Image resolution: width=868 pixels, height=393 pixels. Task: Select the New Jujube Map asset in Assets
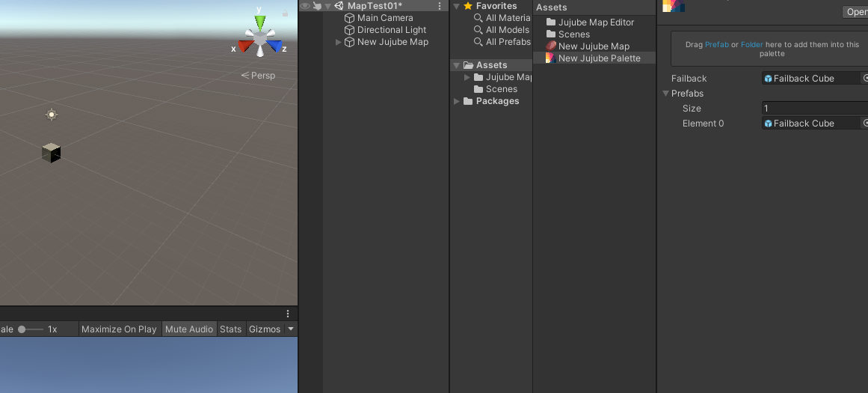(594, 46)
